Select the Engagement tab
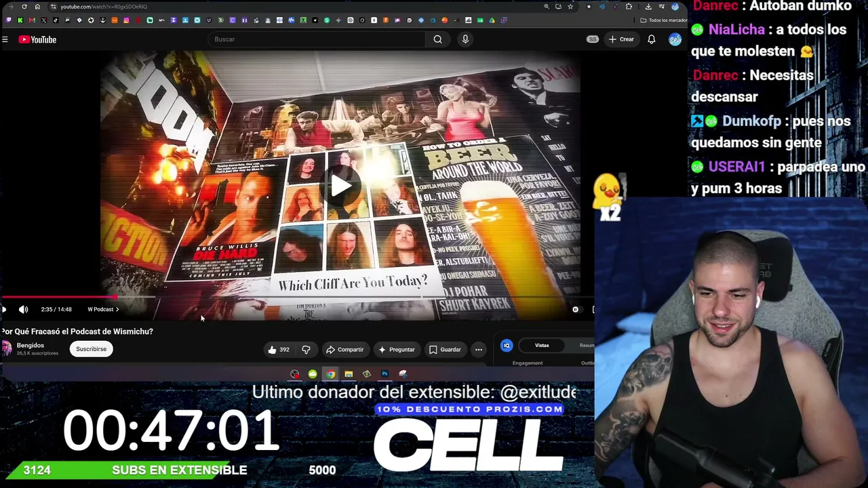Screen dimensions: 868x488 528,363
